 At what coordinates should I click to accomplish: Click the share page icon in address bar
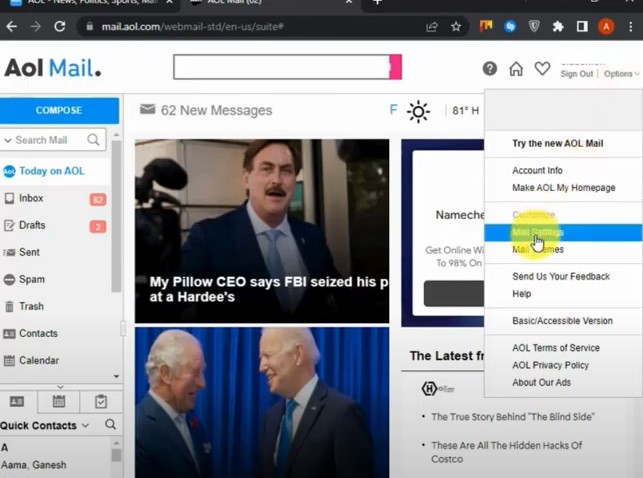(432, 27)
